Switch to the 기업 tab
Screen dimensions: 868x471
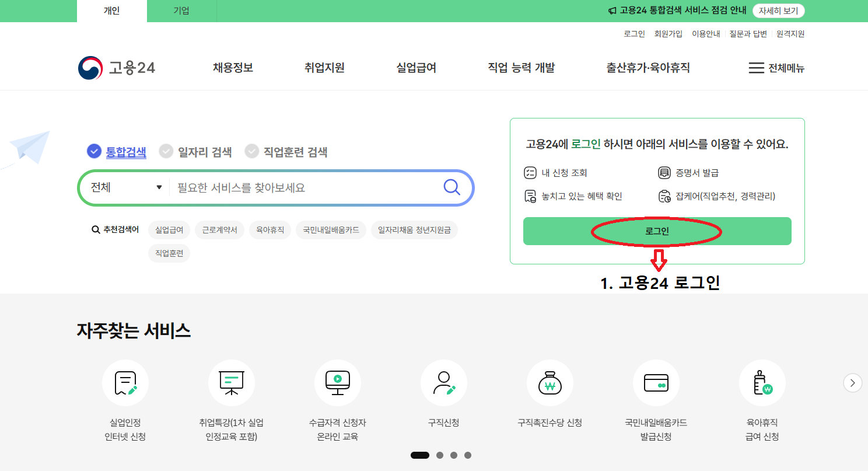[181, 11]
